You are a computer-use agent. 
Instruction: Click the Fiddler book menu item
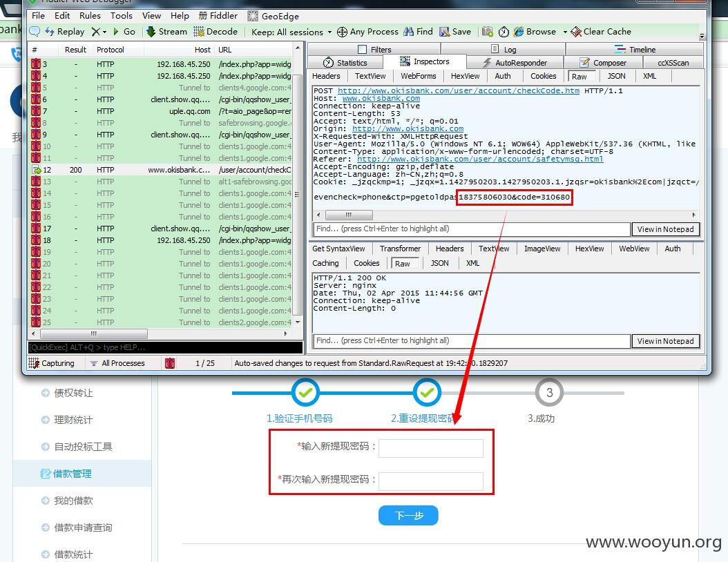pyautogui.click(x=218, y=16)
